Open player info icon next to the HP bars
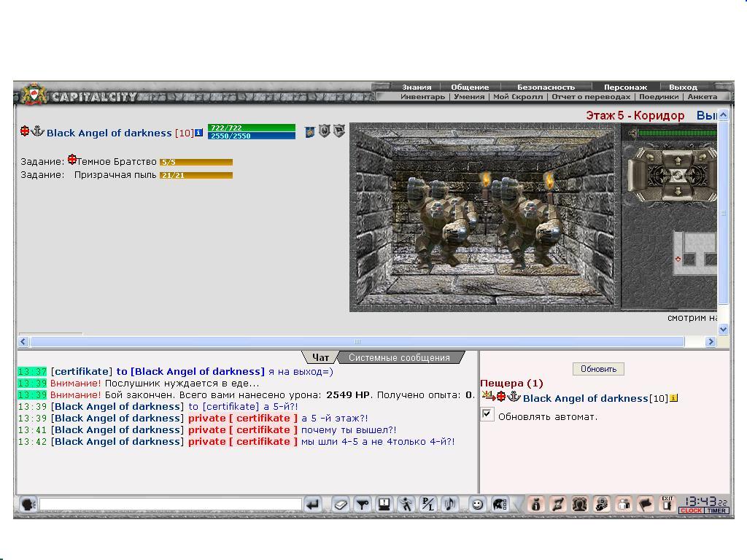 pyautogui.click(x=198, y=133)
